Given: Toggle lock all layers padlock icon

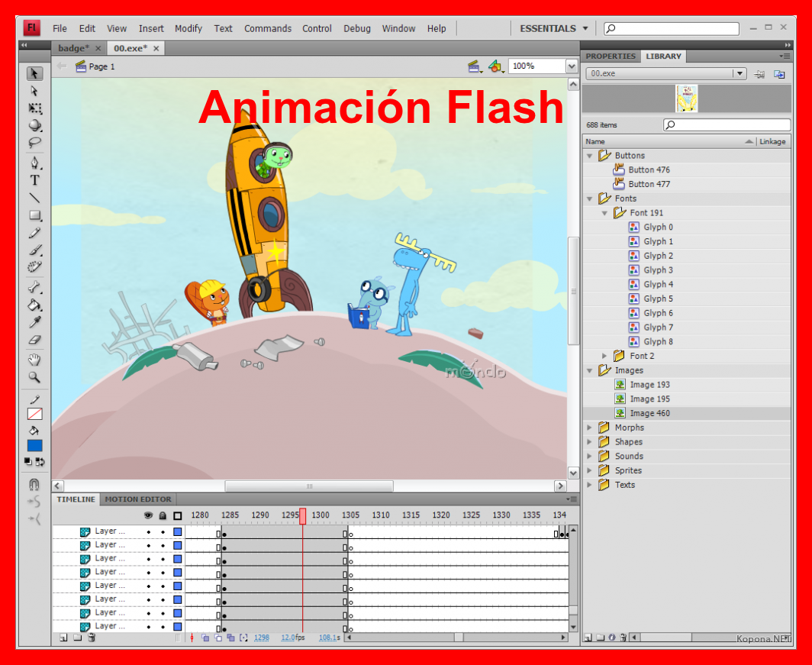Looking at the screenshot, I should pos(162,515).
